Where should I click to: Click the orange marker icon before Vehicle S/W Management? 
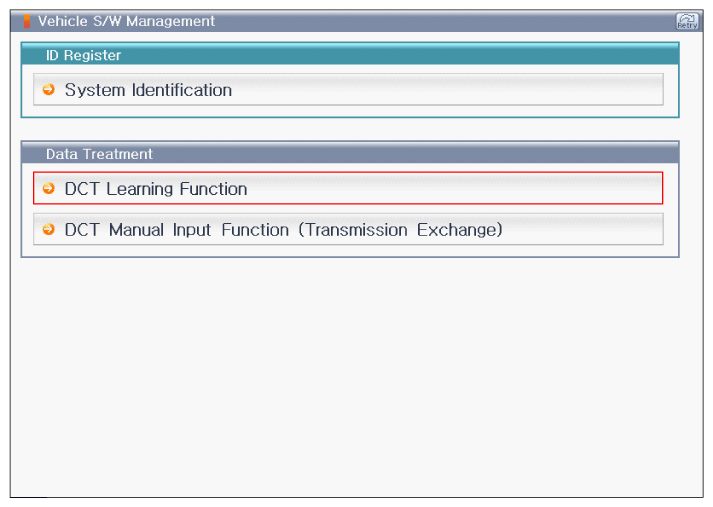click(x=27, y=21)
